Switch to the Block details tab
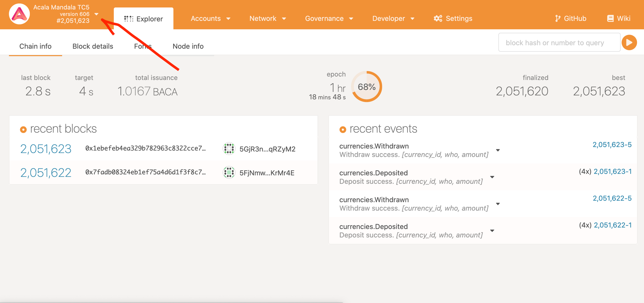 coord(93,46)
